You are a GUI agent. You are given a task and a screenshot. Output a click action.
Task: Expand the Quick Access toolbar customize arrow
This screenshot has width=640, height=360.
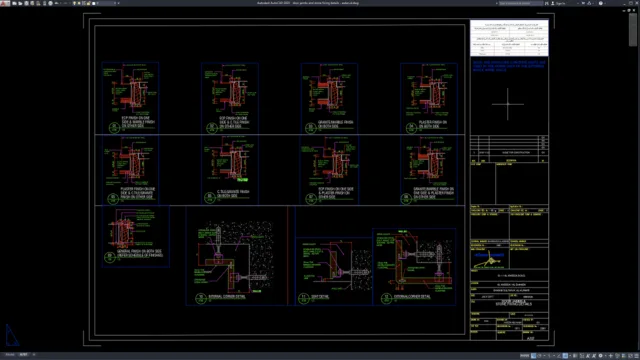click(119, 3)
